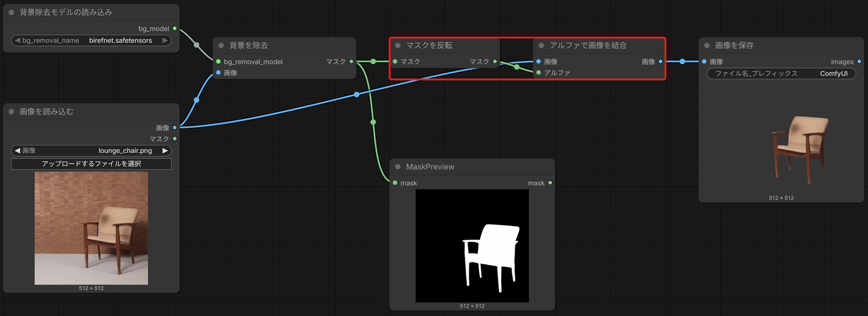
Task: Click 画像 output port on 画像を読み込む node
Action: pyautogui.click(x=175, y=128)
